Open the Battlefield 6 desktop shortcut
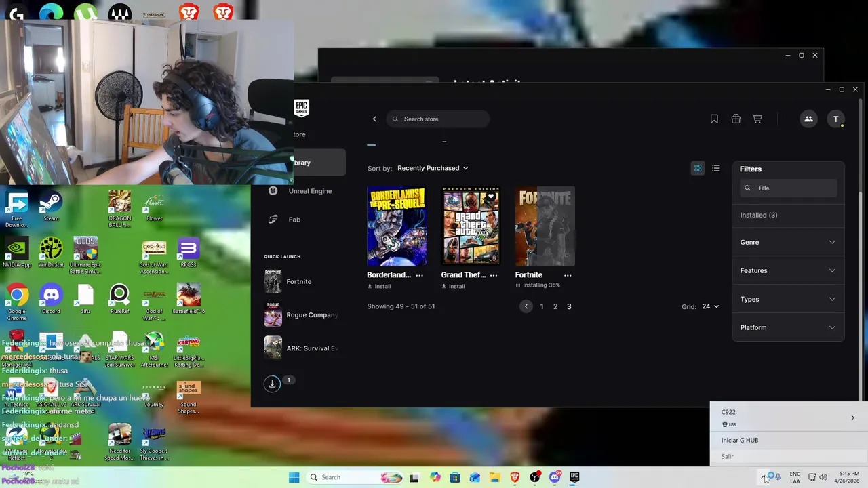The image size is (868, 488). (188, 299)
